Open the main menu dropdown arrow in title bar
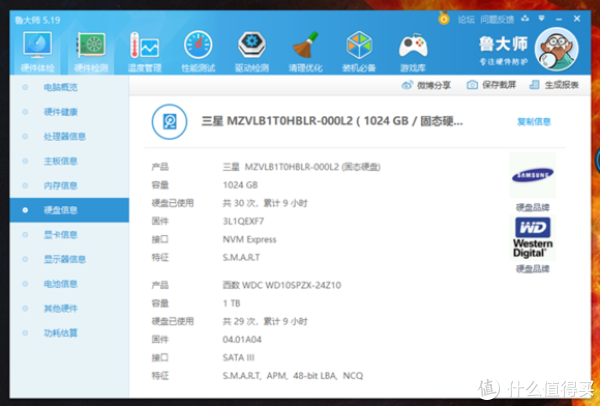The image size is (600, 406). tap(541, 18)
